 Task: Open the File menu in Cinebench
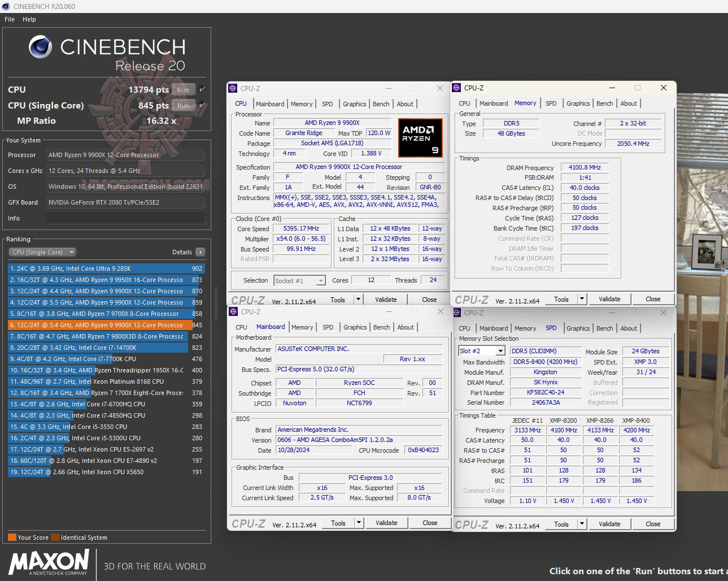[x=10, y=19]
